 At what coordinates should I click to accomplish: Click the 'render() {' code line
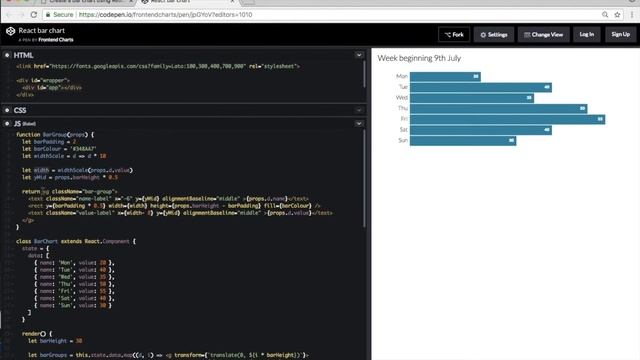[x=37, y=334]
